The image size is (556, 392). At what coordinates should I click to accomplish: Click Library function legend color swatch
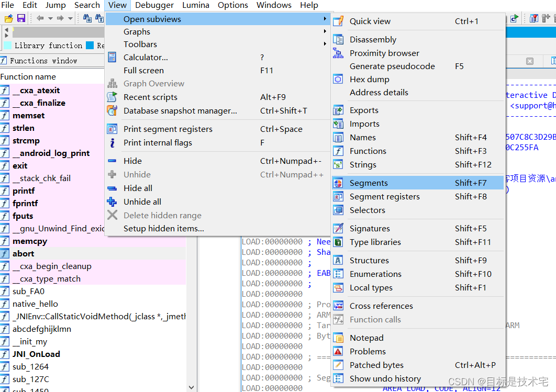coord(7,46)
